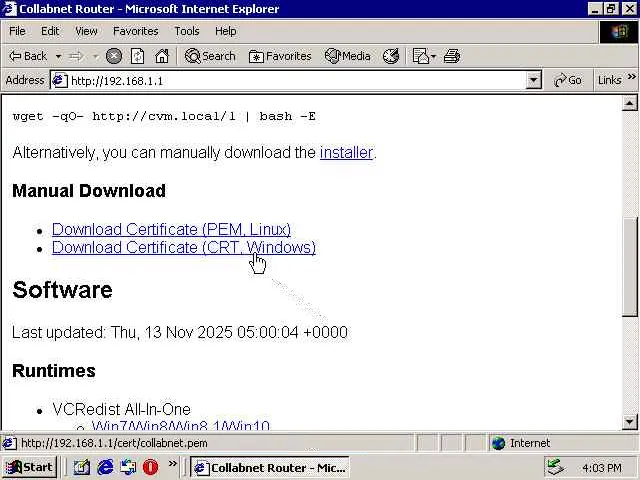Screen dimensions: 640x480
Task: Click the page icon in the address bar
Action: pos(60,80)
